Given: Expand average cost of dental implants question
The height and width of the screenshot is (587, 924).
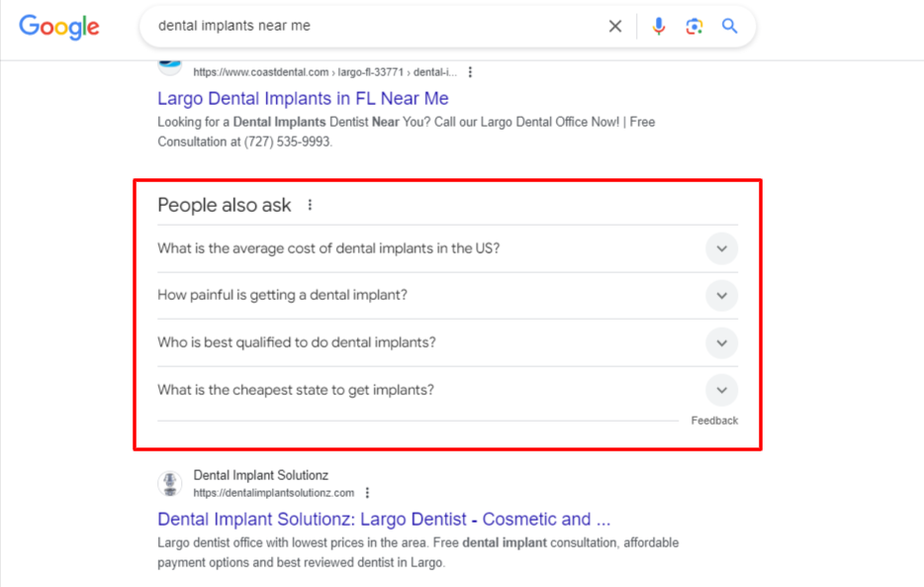Looking at the screenshot, I should point(721,248).
